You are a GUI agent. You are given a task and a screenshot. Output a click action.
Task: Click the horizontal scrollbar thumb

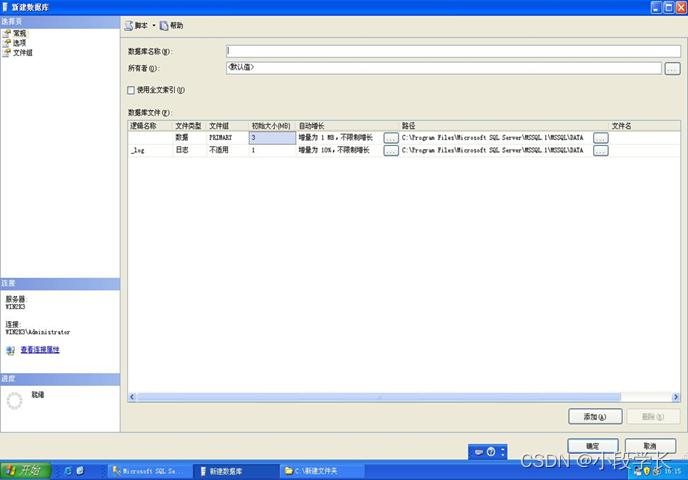379,397
